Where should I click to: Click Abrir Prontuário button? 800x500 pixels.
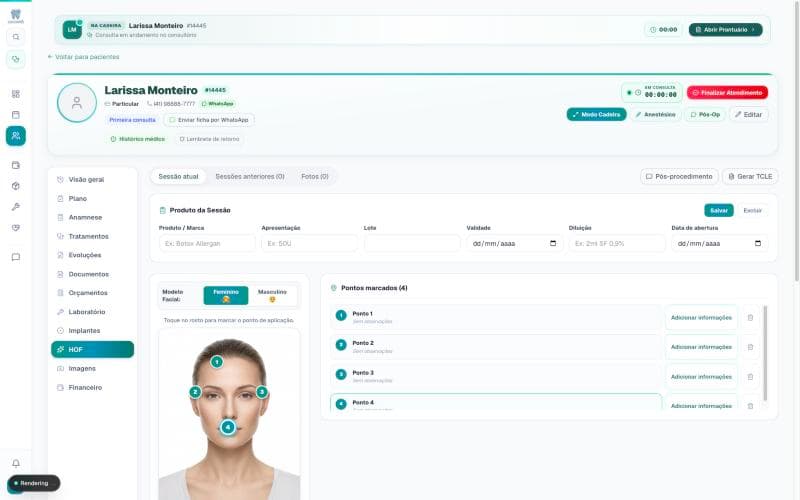click(x=726, y=30)
